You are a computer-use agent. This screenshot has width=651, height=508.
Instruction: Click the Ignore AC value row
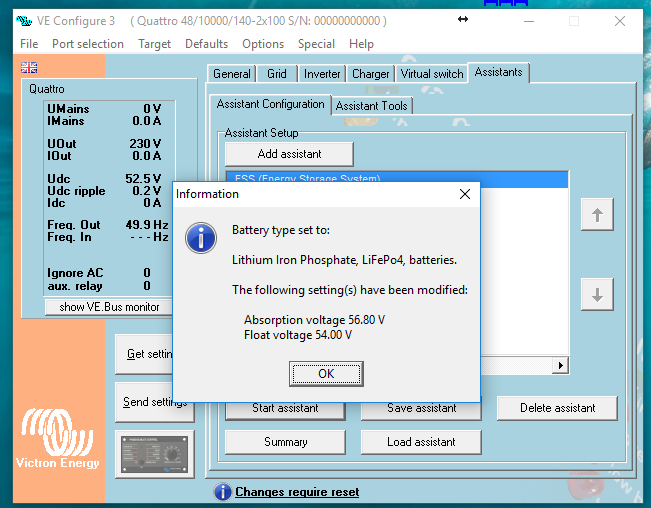click(x=99, y=273)
